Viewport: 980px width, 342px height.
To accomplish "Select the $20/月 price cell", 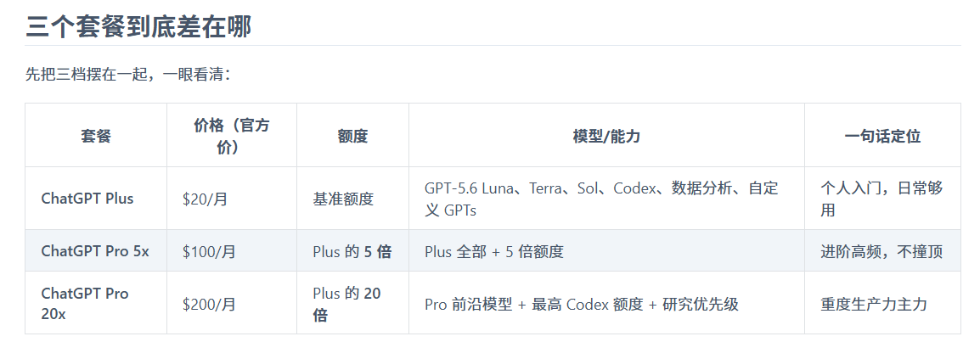I will pyautogui.click(x=232, y=199).
